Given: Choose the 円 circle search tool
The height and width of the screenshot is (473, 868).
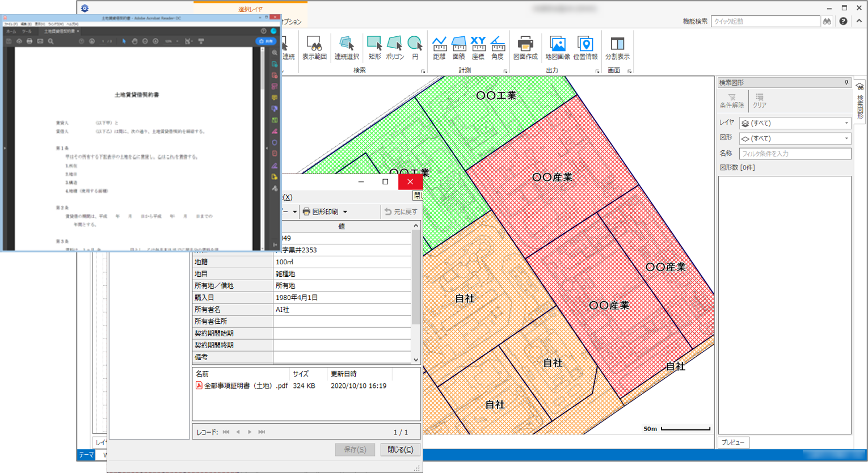Looking at the screenshot, I should 415,48.
